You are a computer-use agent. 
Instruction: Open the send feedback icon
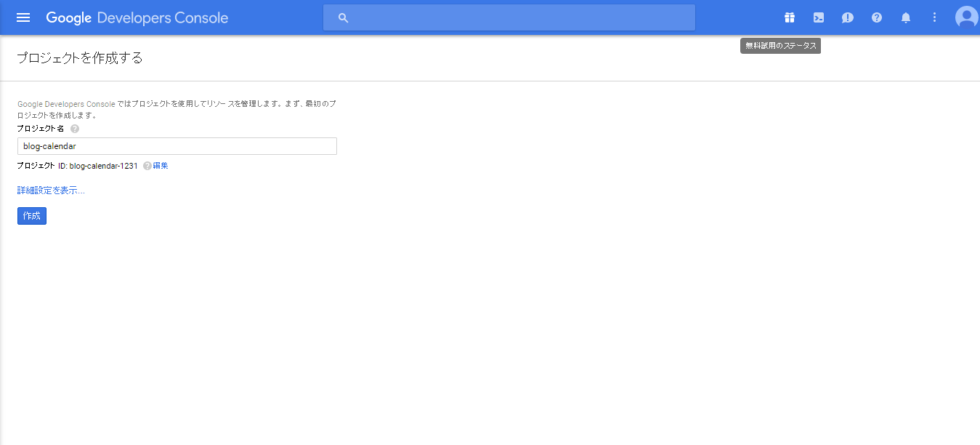(x=848, y=17)
